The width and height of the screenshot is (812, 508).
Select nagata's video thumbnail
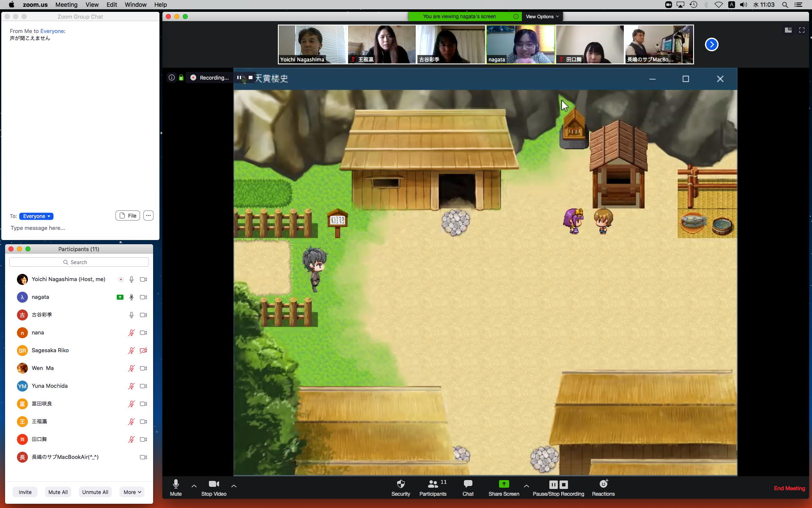coord(520,44)
